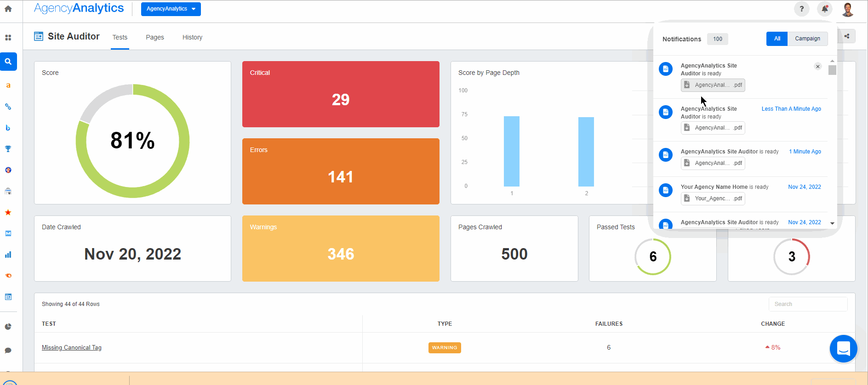Click the notifications scrollbar thumb

(x=832, y=70)
